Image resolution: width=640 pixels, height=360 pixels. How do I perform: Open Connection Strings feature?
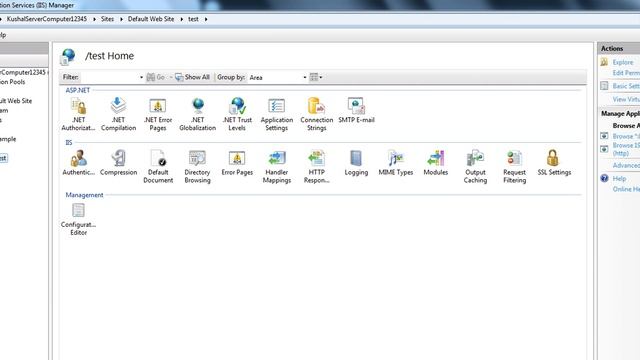click(317, 114)
